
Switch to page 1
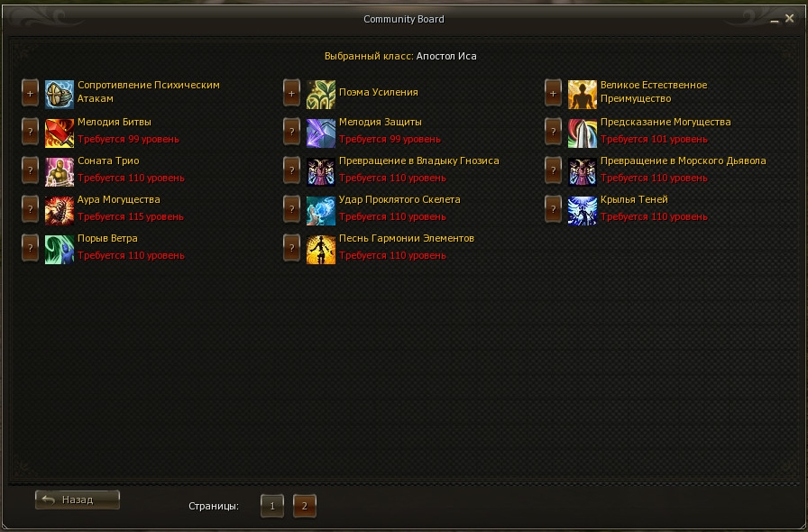[x=272, y=506]
